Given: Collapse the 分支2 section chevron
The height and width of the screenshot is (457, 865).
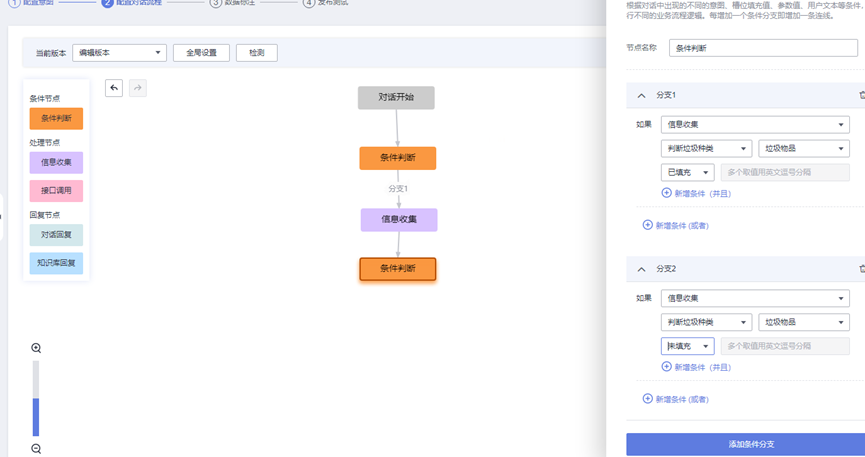Looking at the screenshot, I should (641, 269).
